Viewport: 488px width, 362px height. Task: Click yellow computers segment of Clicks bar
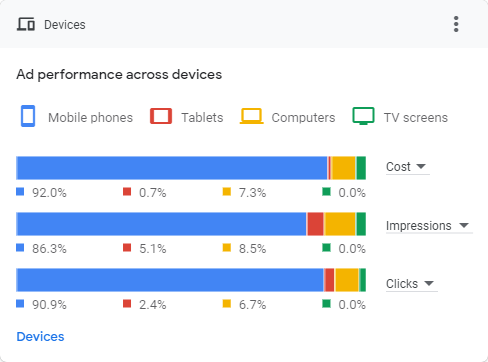(347, 280)
